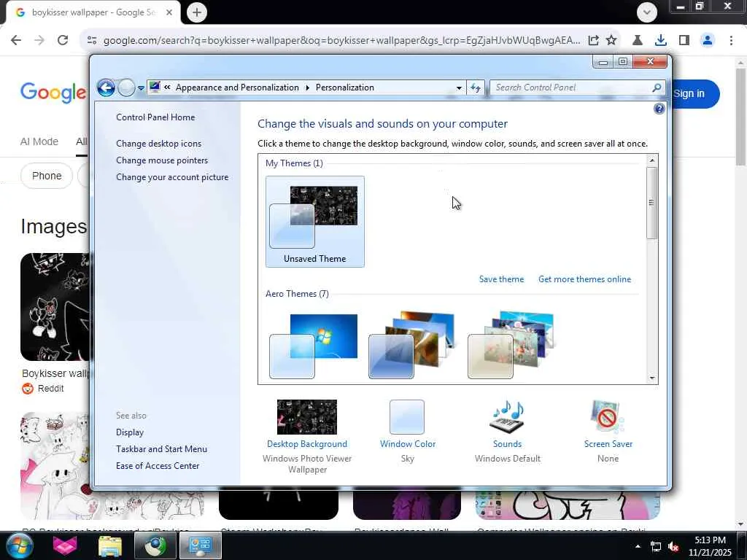747x560 pixels.
Task: Open the Screen Saver settings icon
Action: click(x=608, y=417)
